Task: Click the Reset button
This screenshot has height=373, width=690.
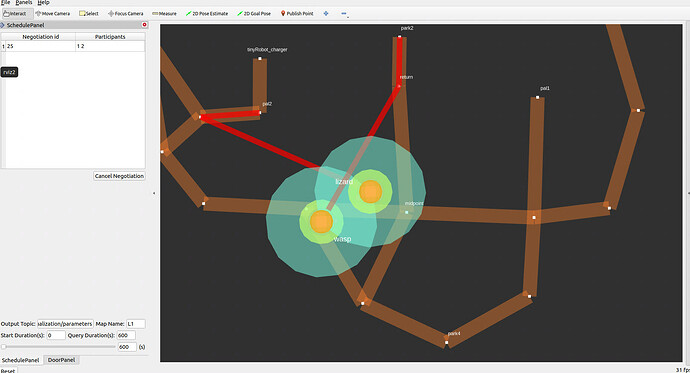Action: click(x=8, y=370)
